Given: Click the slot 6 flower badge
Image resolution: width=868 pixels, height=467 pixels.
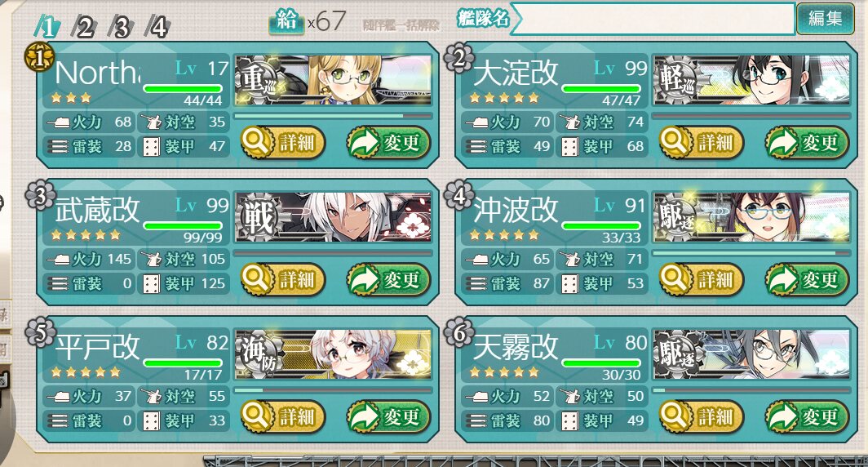Looking at the screenshot, I should [x=458, y=333].
